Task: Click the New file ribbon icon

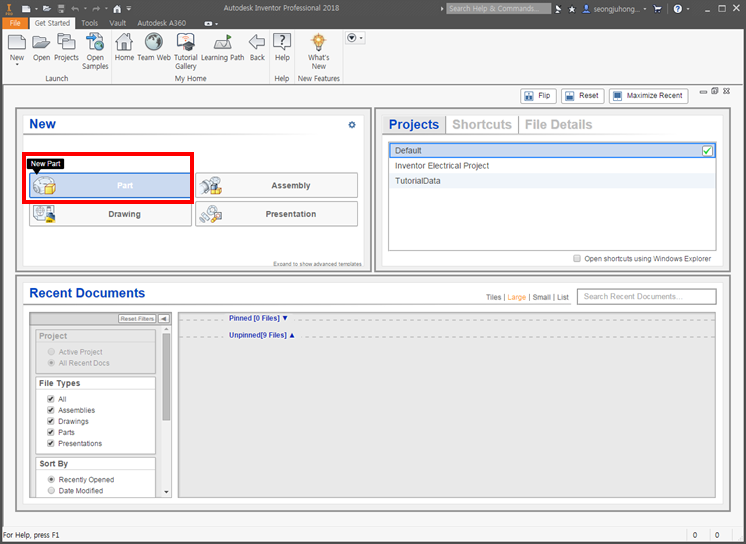Action: (x=17, y=43)
